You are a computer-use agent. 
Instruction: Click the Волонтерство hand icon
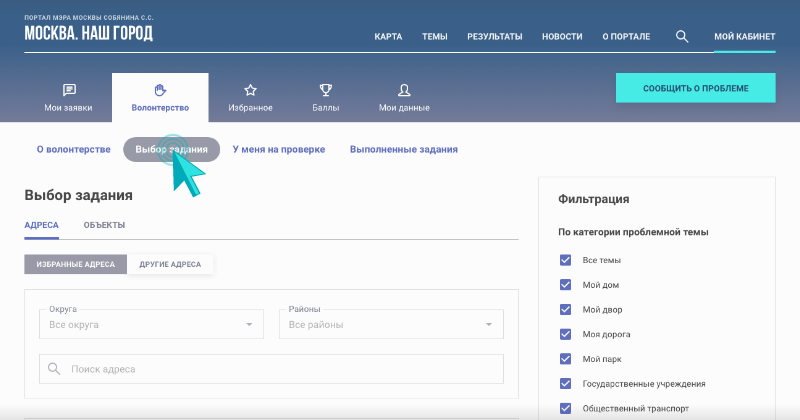click(160, 90)
